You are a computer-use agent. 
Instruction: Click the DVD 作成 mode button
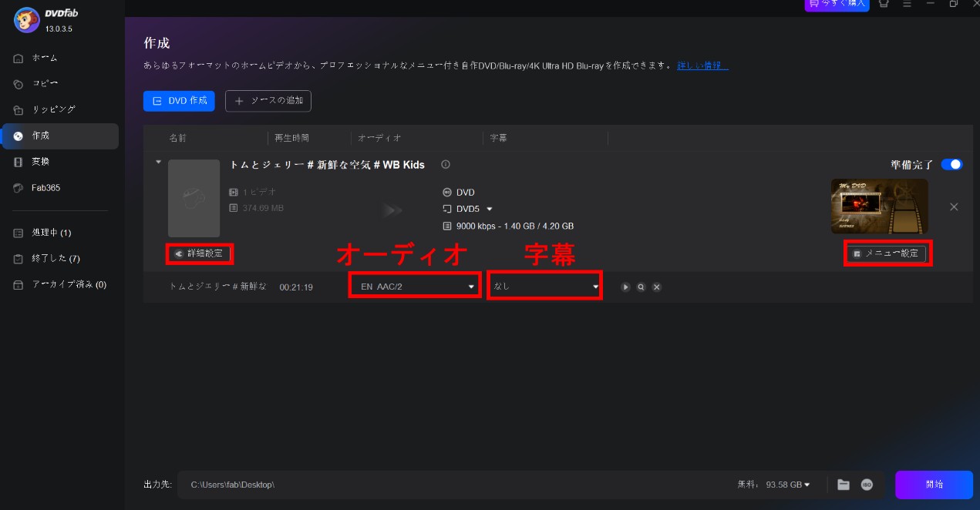(179, 101)
